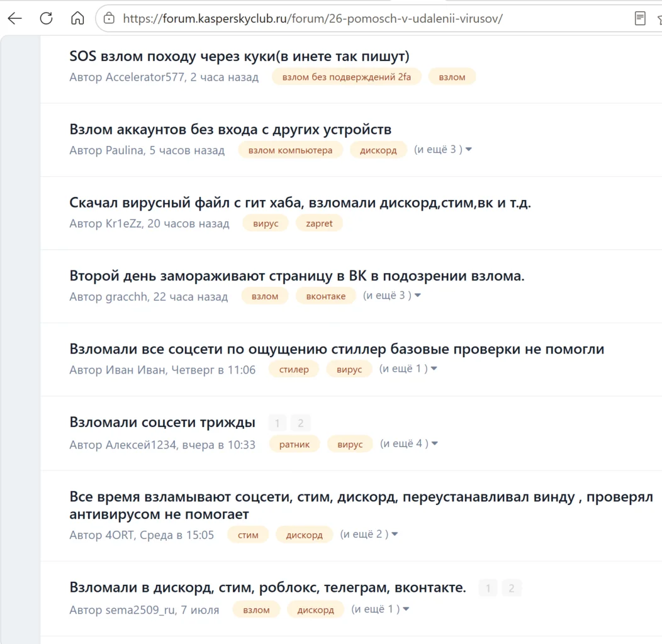Image resolution: width=662 pixels, height=644 pixels.
Task: View site security lock icon
Action: pos(109,19)
